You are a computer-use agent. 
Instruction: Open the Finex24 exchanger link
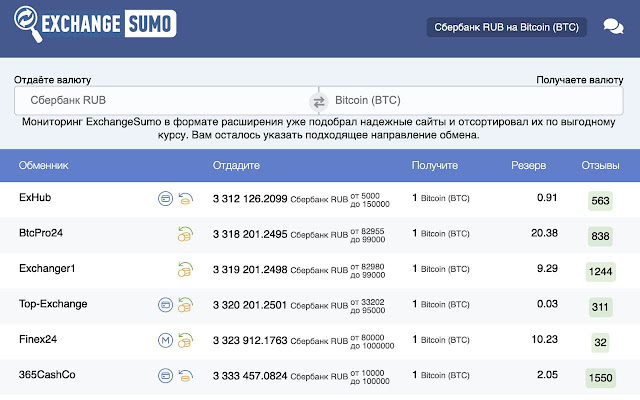pos(38,339)
